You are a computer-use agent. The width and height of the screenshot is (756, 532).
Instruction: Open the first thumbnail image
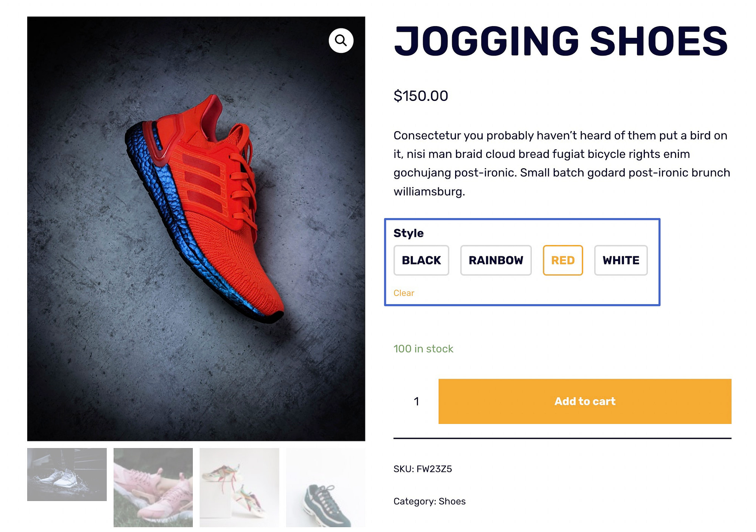pos(66,473)
